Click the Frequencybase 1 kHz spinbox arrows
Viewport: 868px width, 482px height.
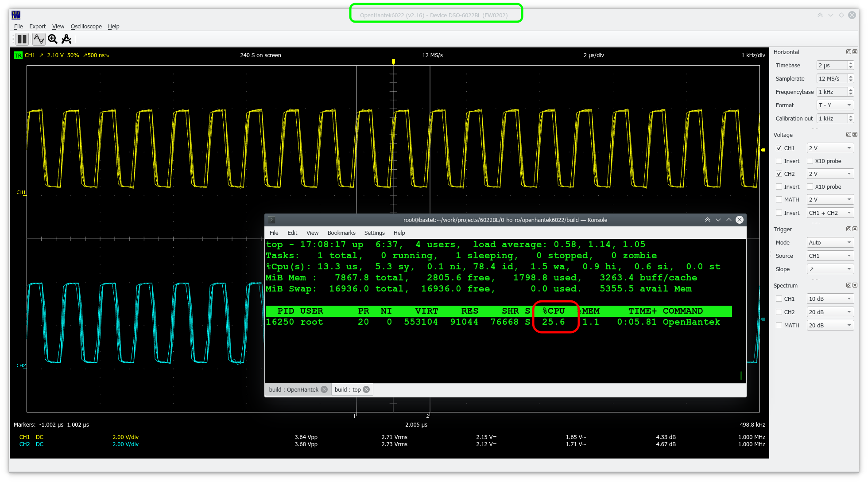tap(850, 92)
